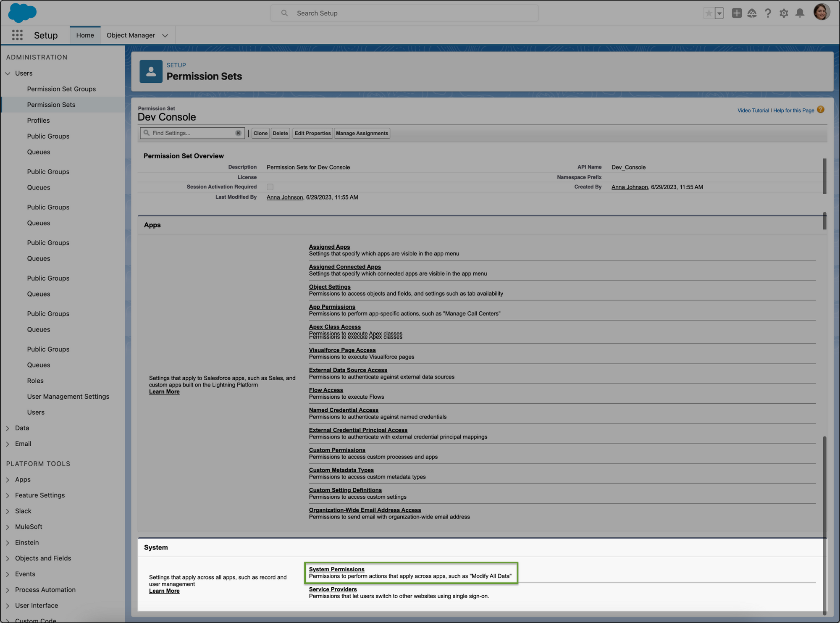The width and height of the screenshot is (840, 623).
Task: Open the favorites star icon
Action: (709, 13)
